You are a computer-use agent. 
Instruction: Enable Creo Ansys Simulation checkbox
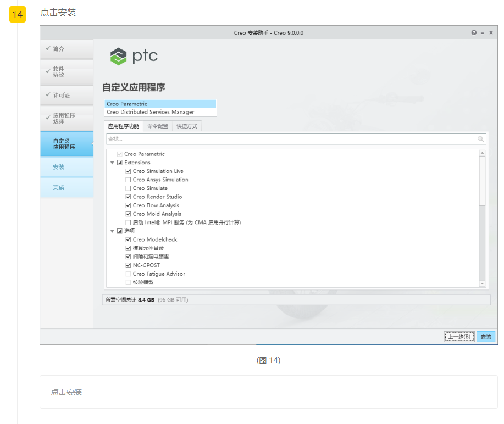[x=128, y=180]
